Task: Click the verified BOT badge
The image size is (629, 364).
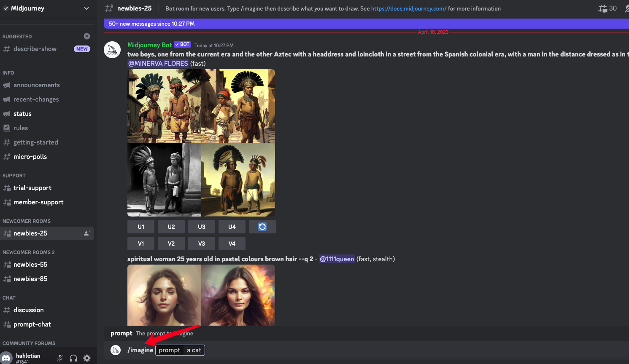Action: (182, 44)
